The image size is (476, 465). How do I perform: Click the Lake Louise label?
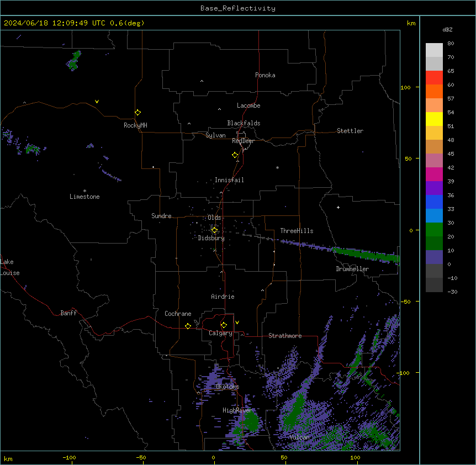point(10,267)
